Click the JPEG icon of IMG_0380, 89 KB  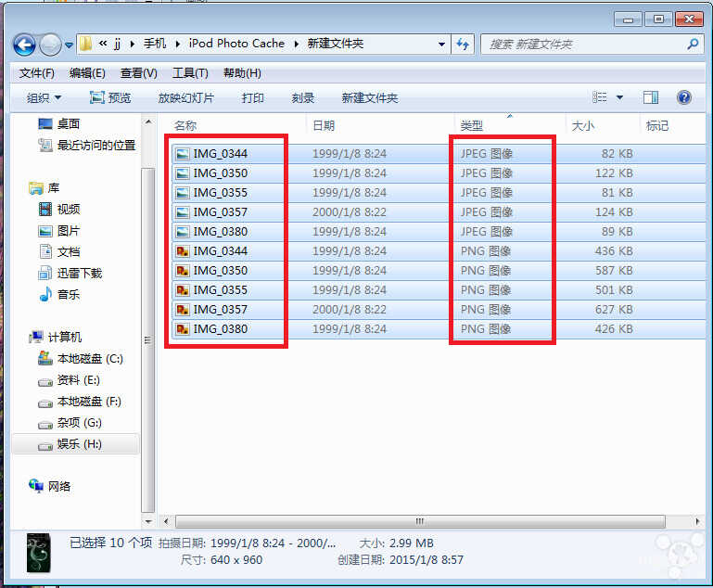tap(183, 232)
